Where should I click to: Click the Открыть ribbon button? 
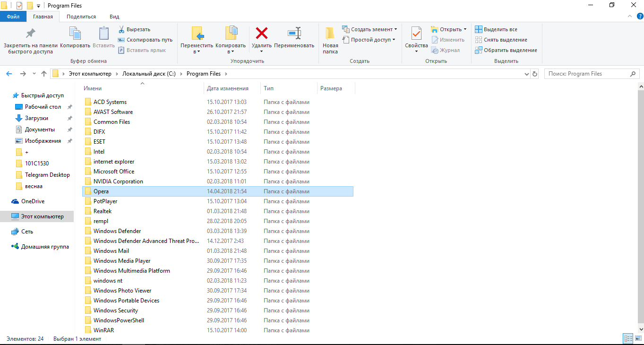(449, 29)
